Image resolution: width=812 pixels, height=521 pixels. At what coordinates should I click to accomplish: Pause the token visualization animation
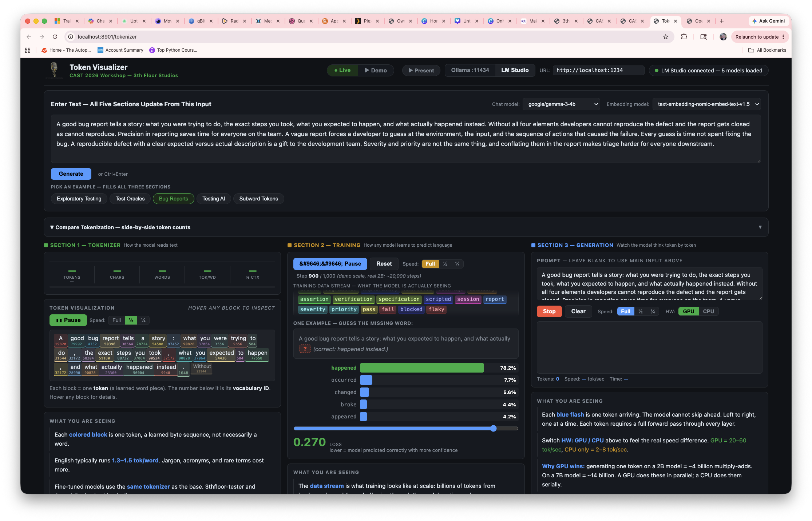(68, 320)
